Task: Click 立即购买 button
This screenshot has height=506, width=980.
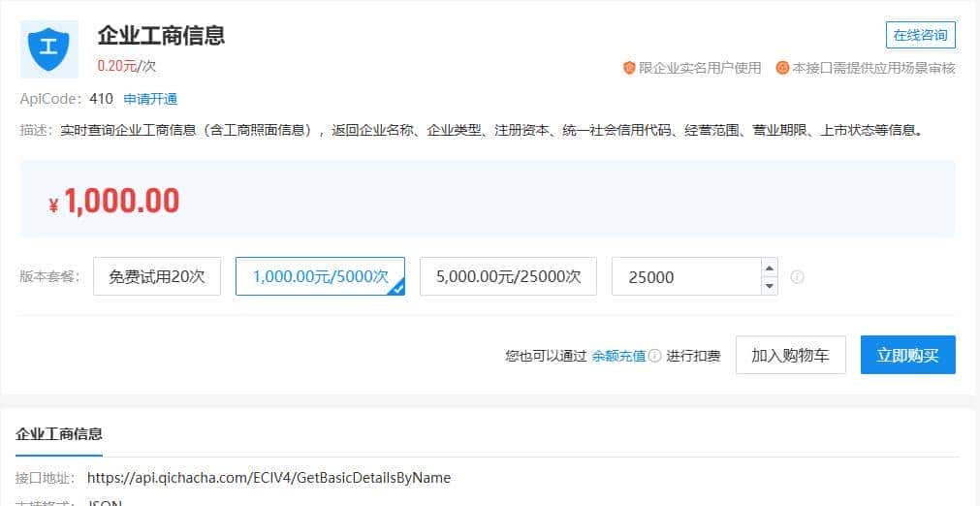Action: 907,355
